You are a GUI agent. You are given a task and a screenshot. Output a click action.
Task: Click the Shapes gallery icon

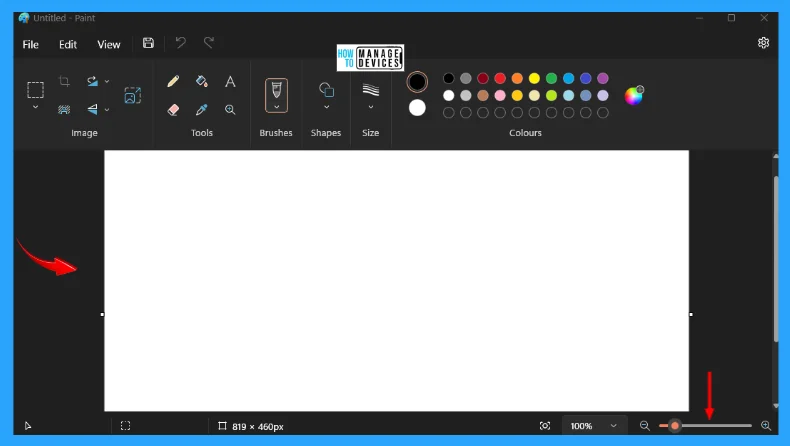326,89
